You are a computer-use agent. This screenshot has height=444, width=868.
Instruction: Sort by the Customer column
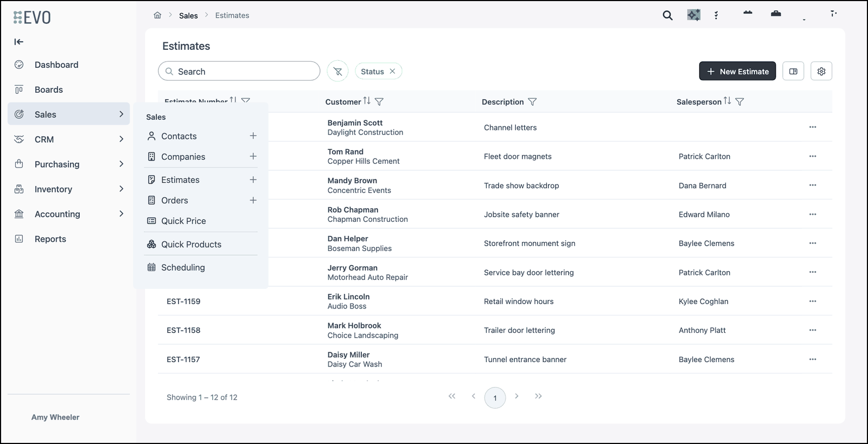click(367, 101)
